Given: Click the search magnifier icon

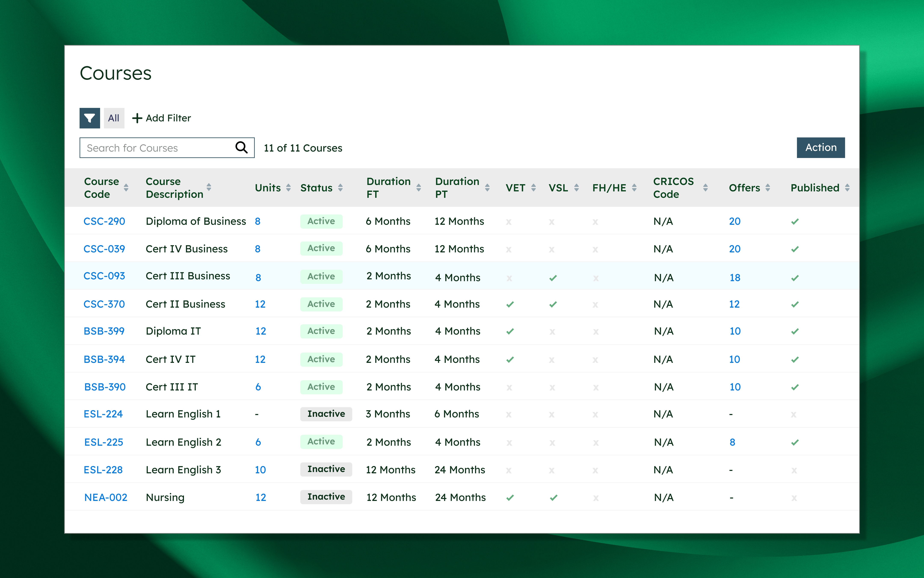Looking at the screenshot, I should point(241,147).
